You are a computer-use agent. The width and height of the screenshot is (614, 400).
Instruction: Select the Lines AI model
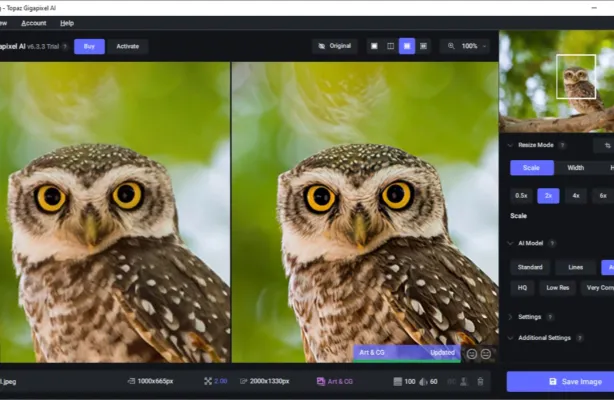click(x=576, y=267)
